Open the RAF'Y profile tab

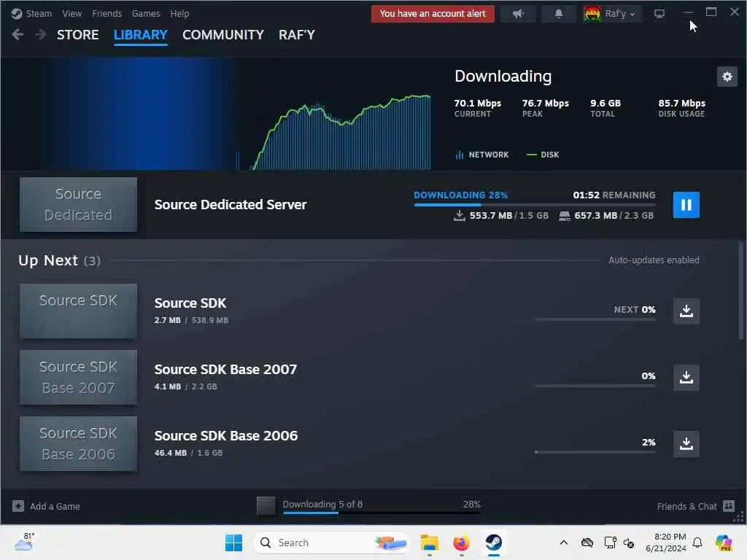click(x=297, y=35)
